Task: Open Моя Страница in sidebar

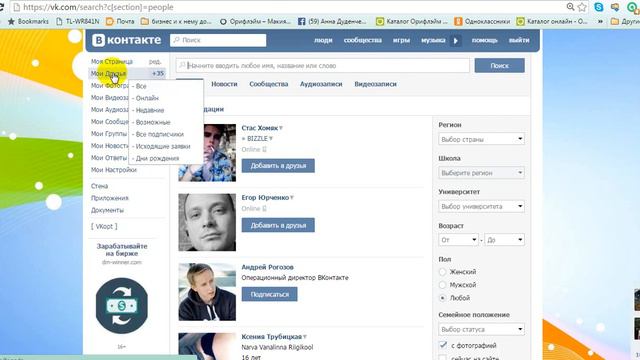Action: (x=112, y=62)
